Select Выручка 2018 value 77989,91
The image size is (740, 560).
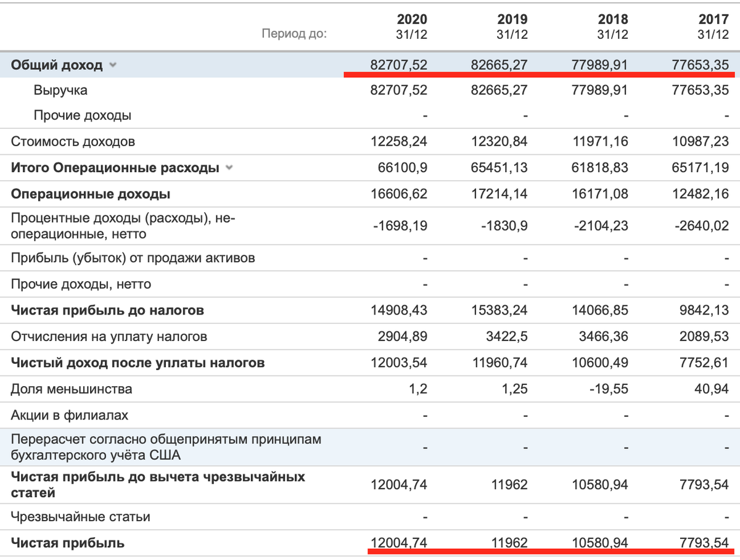pos(600,90)
